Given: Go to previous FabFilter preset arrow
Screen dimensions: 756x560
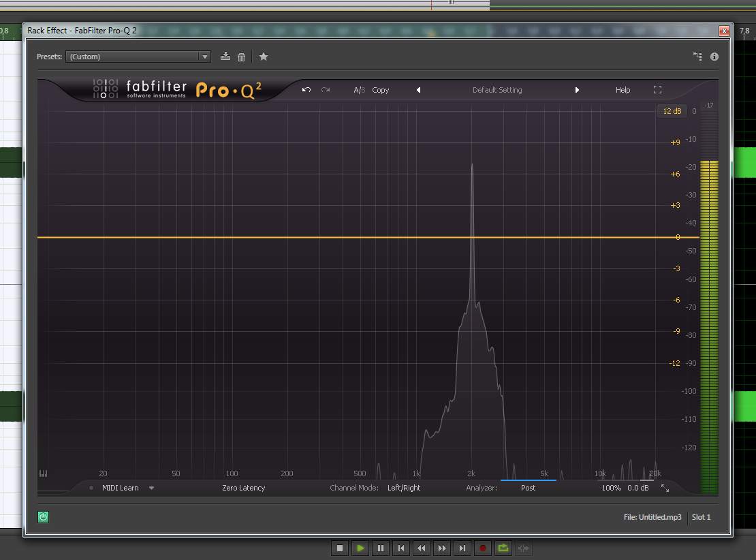Looking at the screenshot, I should (x=418, y=90).
